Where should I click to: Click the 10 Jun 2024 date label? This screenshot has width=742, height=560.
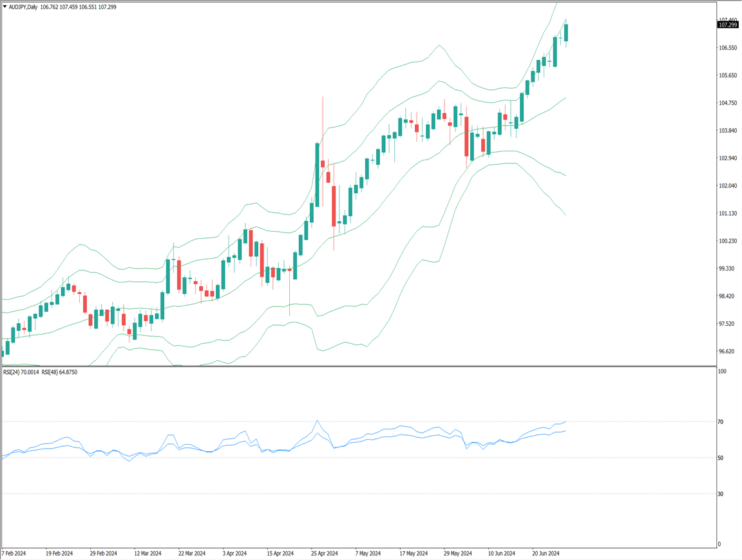502,553
